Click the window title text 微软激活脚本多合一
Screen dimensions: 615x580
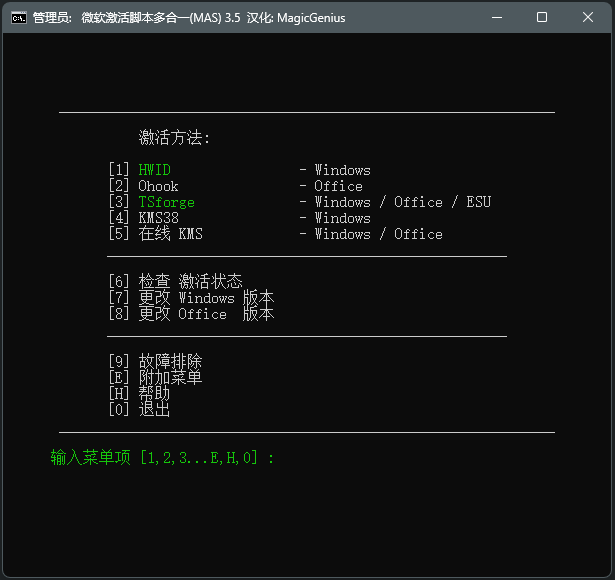point(135,18)
